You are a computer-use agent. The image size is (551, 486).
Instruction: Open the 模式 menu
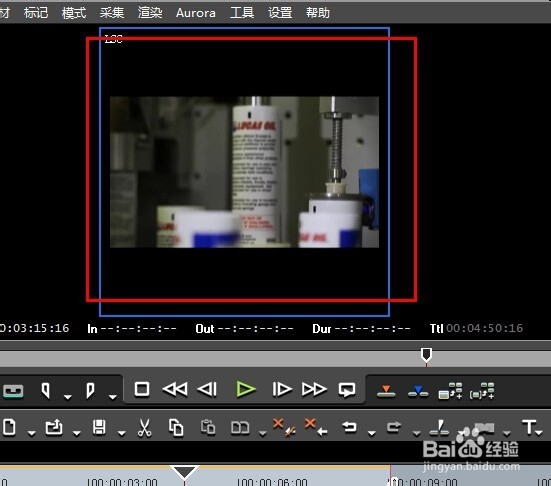(74, 13)
